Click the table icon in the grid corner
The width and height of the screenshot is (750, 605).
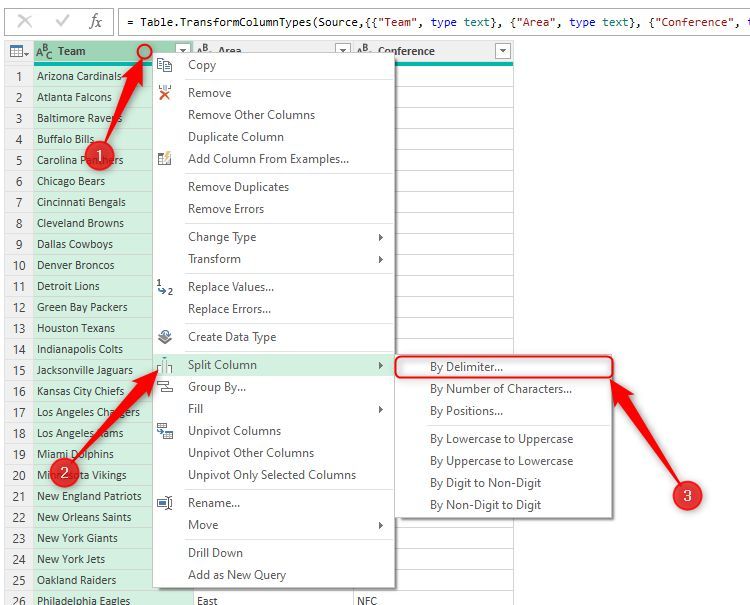click(18, 51)
